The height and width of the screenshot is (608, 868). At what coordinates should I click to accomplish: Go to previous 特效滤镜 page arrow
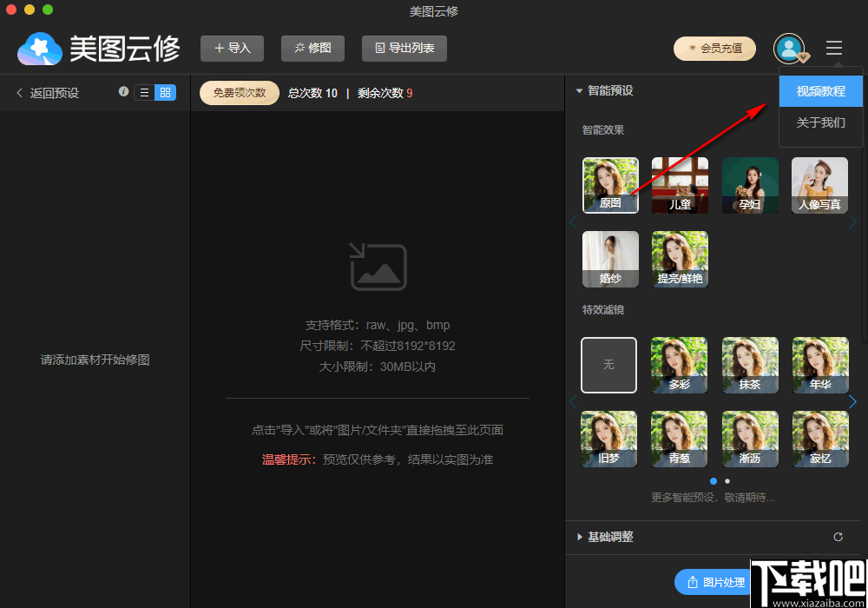coord(573,401)
